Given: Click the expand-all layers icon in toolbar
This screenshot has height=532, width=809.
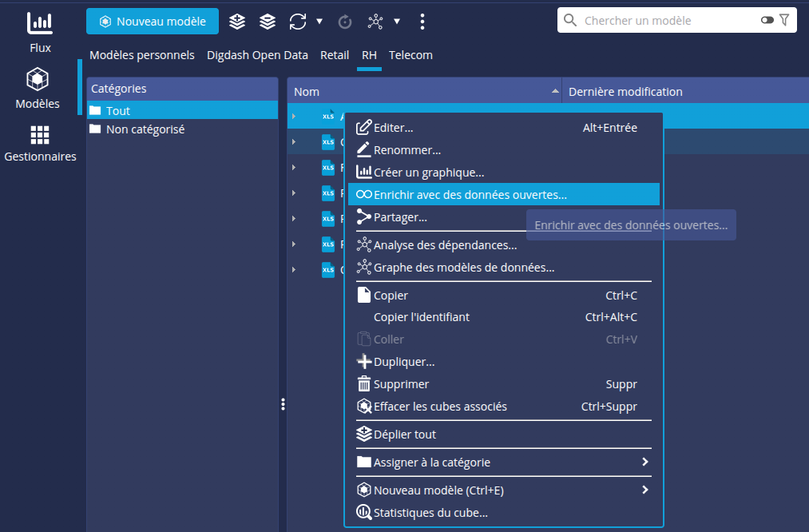Looking at the screenshot, I should [237, 22].
